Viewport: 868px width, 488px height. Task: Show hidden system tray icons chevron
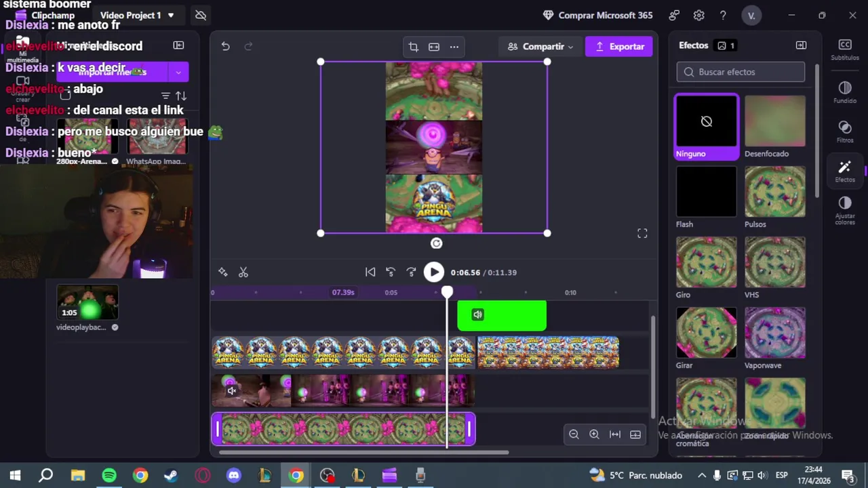[x=702, y=475]
